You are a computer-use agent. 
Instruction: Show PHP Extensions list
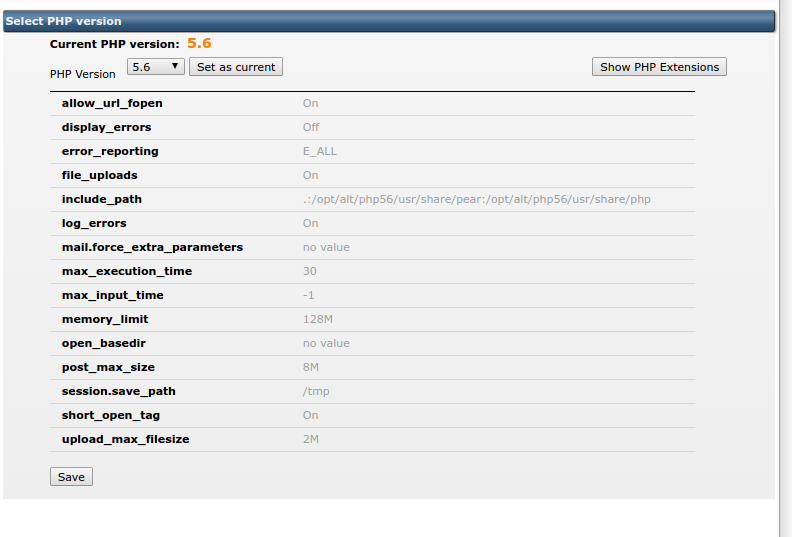point(659,67)
